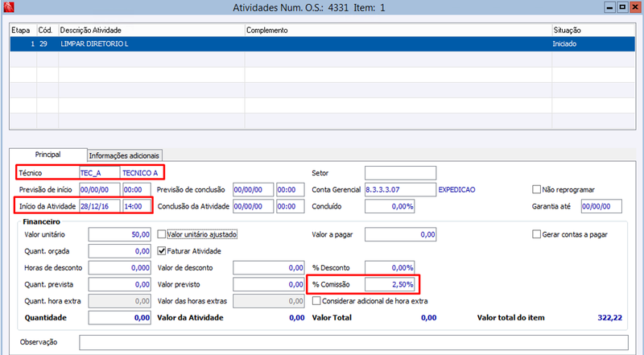
Task: Click the Conta Gerencial field 8.3.3.3.07
Action: tap(400, 190)
